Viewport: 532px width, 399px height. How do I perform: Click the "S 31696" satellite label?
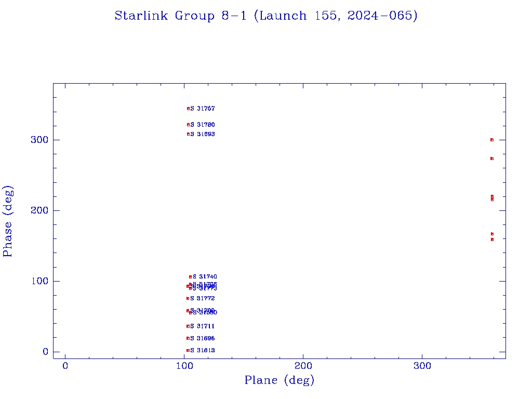[203, 338]
